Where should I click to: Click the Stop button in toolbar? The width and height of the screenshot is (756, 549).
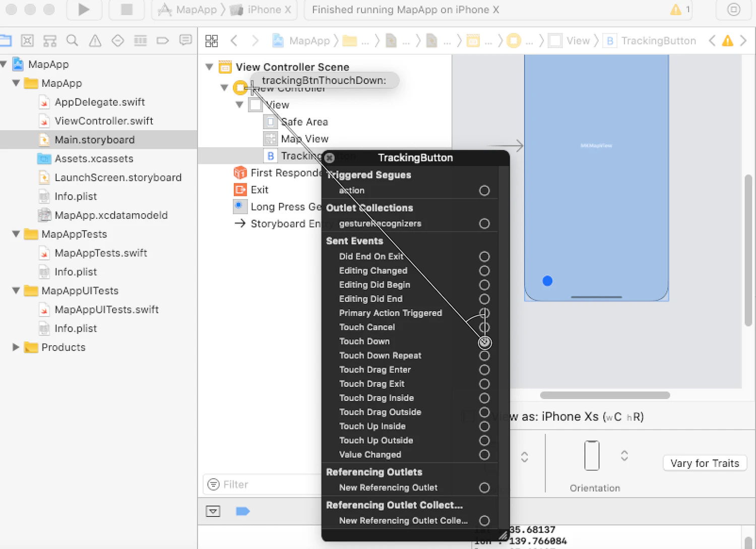point(127,10)
